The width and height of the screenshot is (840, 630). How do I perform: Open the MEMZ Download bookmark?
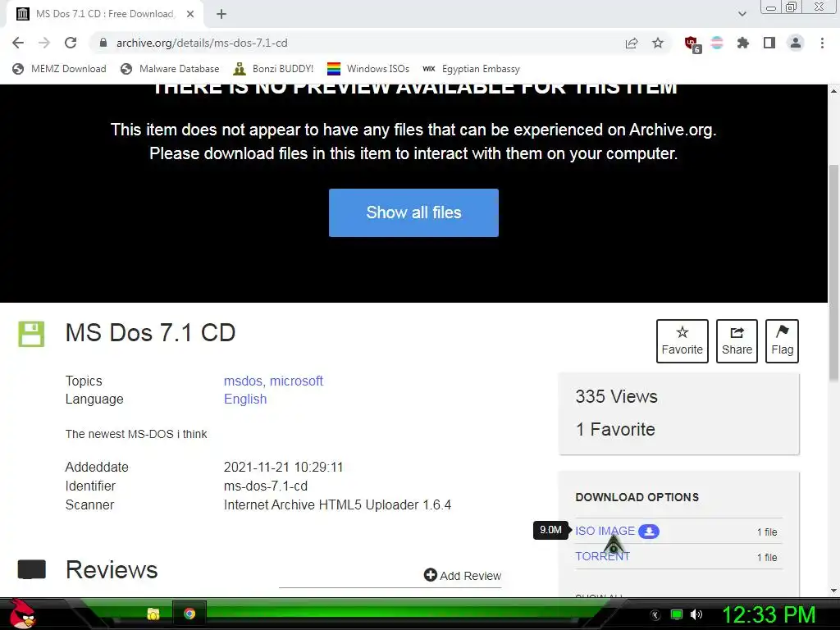[x=59, y=69]
